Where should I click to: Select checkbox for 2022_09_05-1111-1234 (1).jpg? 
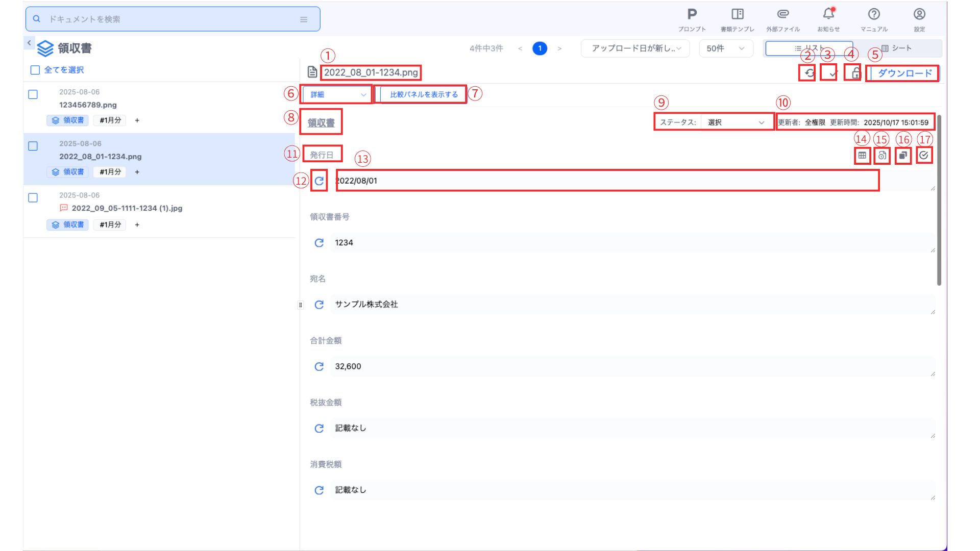(x=33, y=198)
